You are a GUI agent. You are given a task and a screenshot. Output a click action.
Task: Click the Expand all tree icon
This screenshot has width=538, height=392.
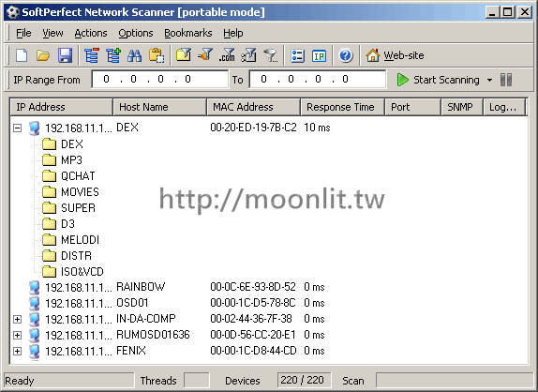point(113,55)
